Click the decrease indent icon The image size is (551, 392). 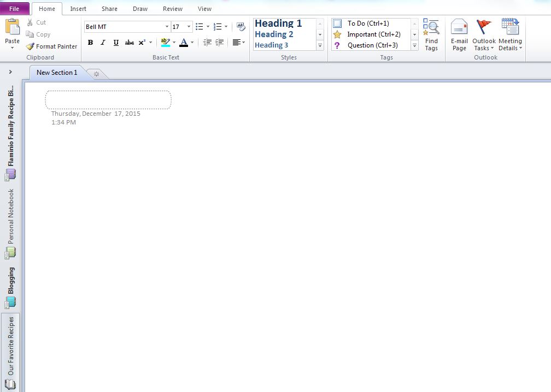(207, 43)
